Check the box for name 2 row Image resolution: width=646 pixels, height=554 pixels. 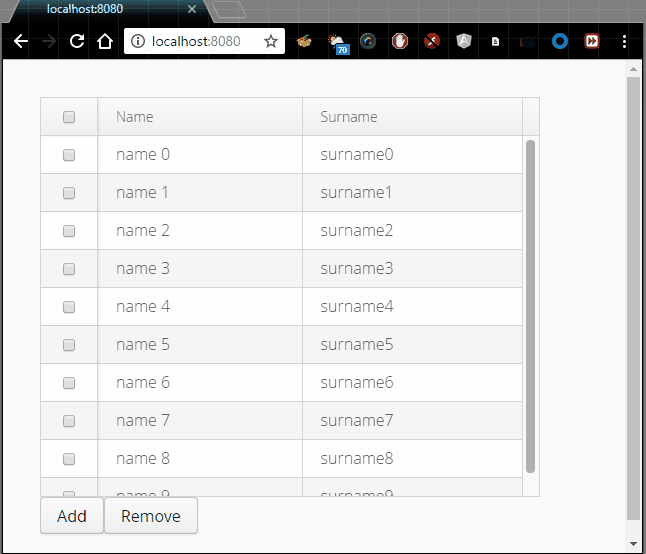coord(69,231)
